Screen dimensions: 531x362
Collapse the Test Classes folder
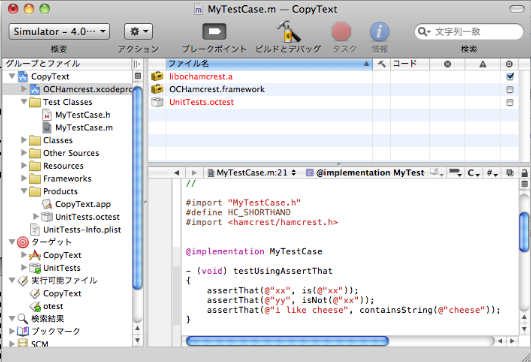24,102
